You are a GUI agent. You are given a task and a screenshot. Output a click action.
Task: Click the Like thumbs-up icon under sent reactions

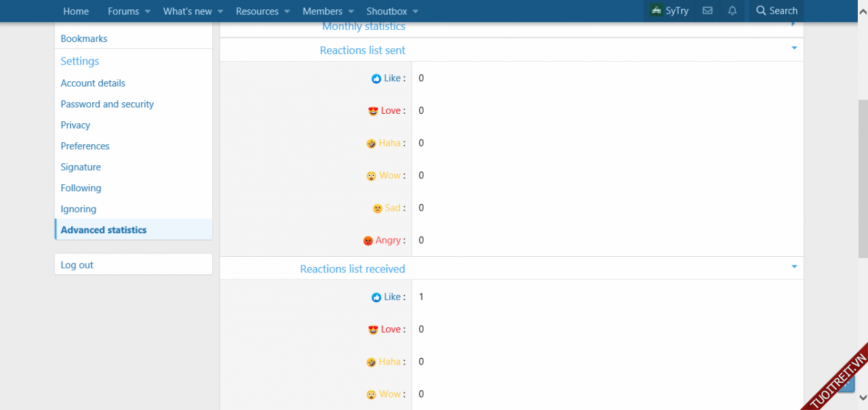[376, 79]
